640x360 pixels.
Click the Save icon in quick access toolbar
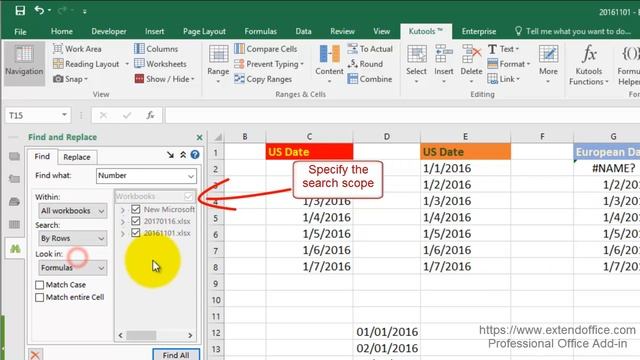click(20, 11)
